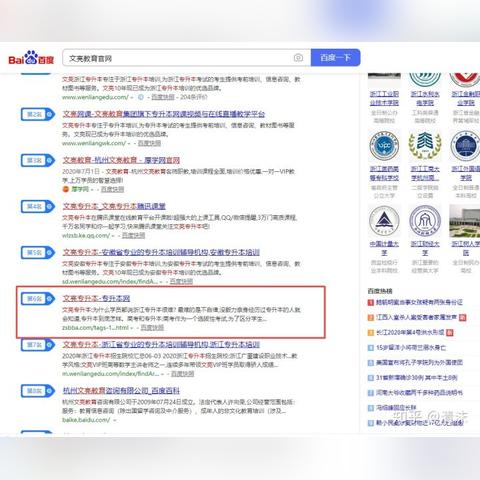Open the 浙江水利水电学院 link
Image resolution: width=480 pixels, height=480 pixels.
[x=425, y=98]
